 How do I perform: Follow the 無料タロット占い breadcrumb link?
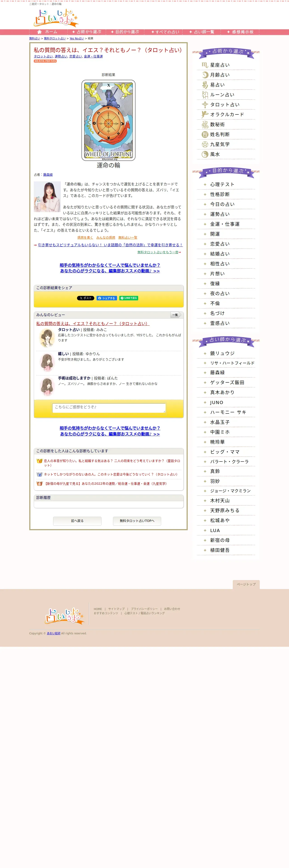(55, 38)
